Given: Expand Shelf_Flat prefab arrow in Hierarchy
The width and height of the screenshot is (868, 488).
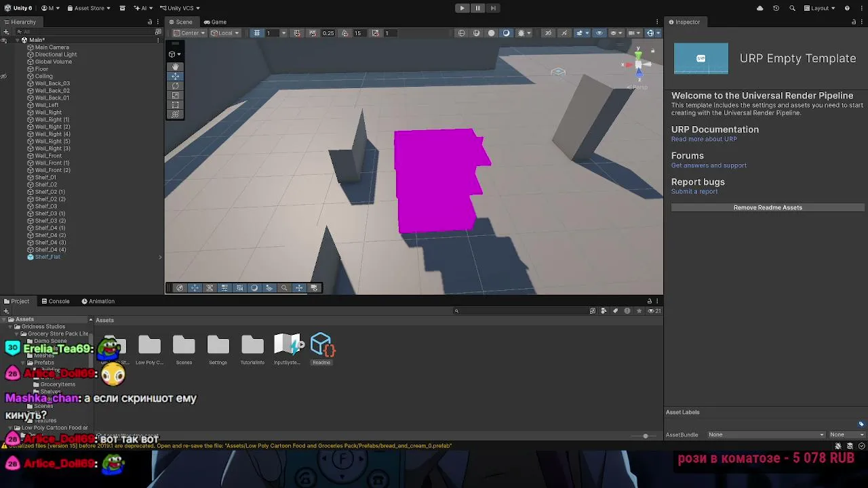Looking at the screenshot, I should point(160,258).
